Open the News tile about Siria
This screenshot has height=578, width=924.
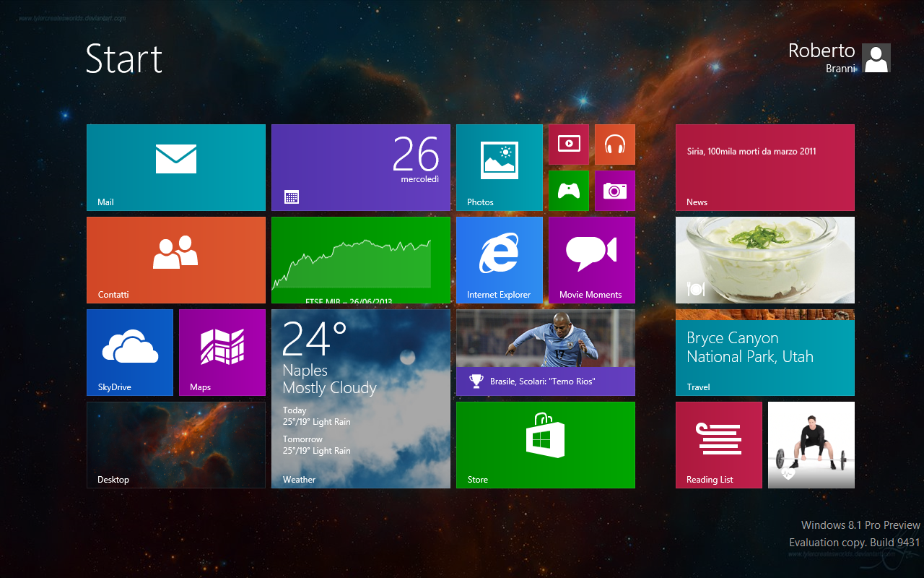click(x=765, y=168)
